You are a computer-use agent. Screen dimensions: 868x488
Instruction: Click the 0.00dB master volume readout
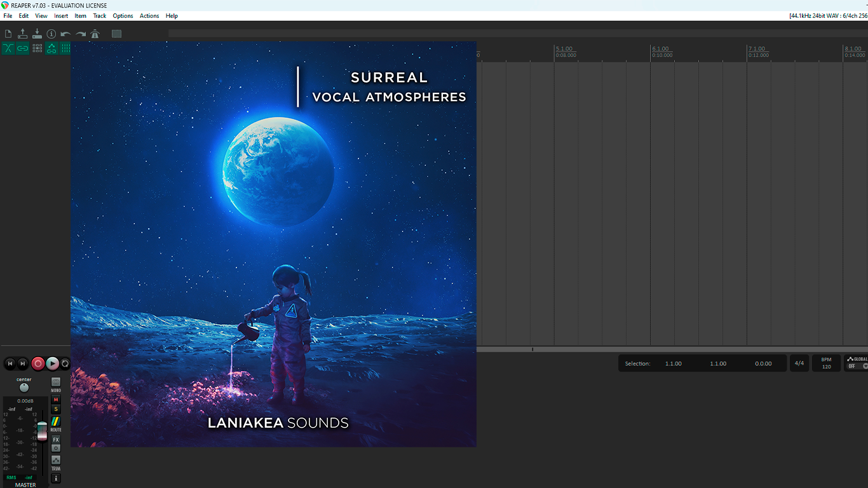(25, 401)
